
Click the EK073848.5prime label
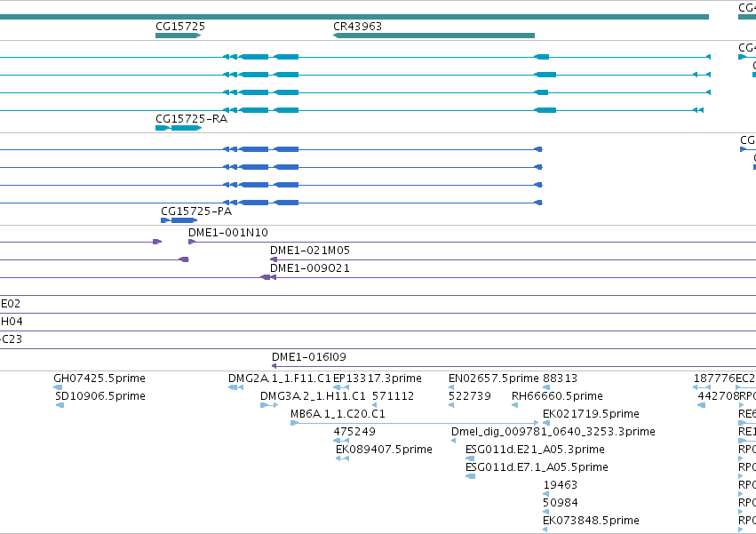pyautogui.click(x=591, y=521)
